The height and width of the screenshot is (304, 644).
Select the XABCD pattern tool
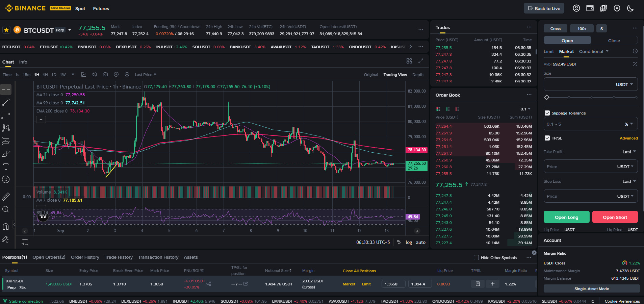[6, 128]
